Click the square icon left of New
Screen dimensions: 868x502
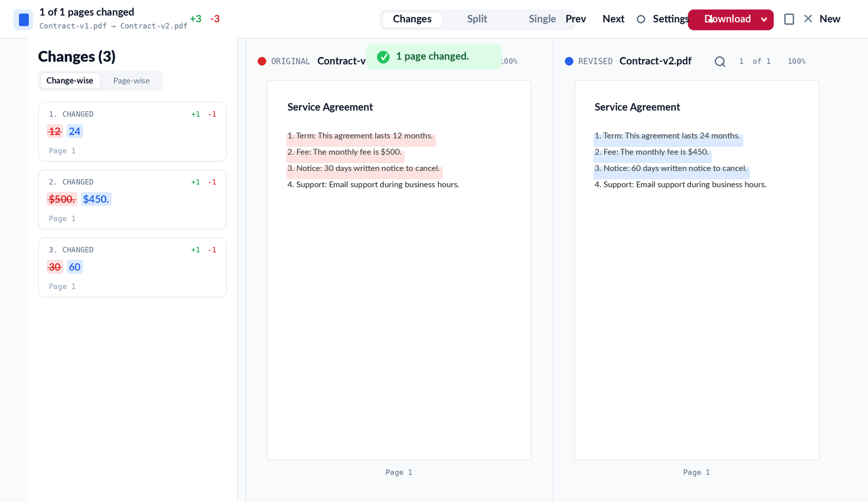pyautogui.click(x=789, y=19)
